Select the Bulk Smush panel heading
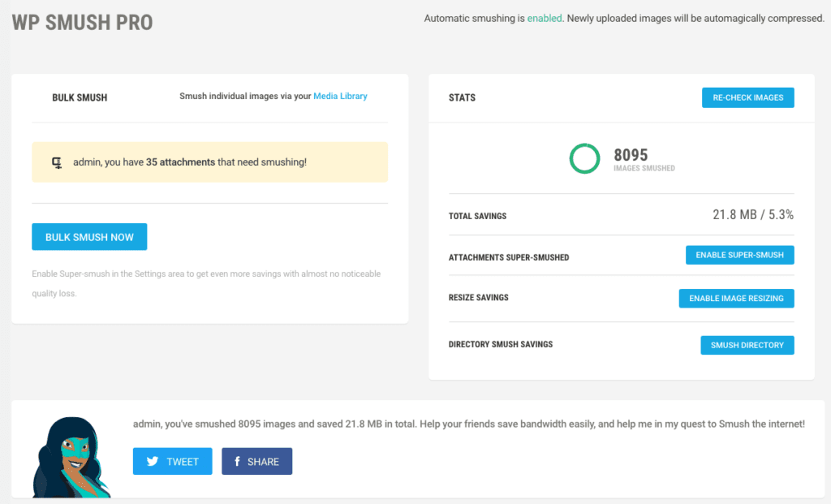Screen dimensions: 831x504 pyautogui.click(x=80, y=97)
